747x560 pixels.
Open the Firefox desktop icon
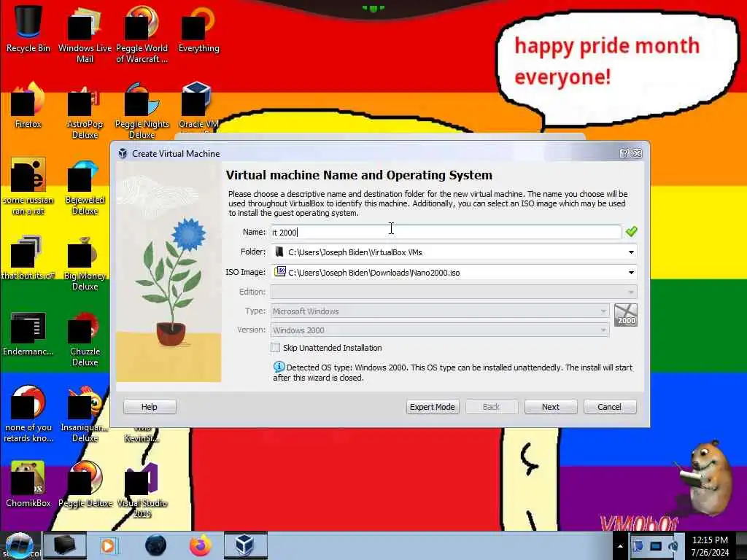click(x=28, y=105)
